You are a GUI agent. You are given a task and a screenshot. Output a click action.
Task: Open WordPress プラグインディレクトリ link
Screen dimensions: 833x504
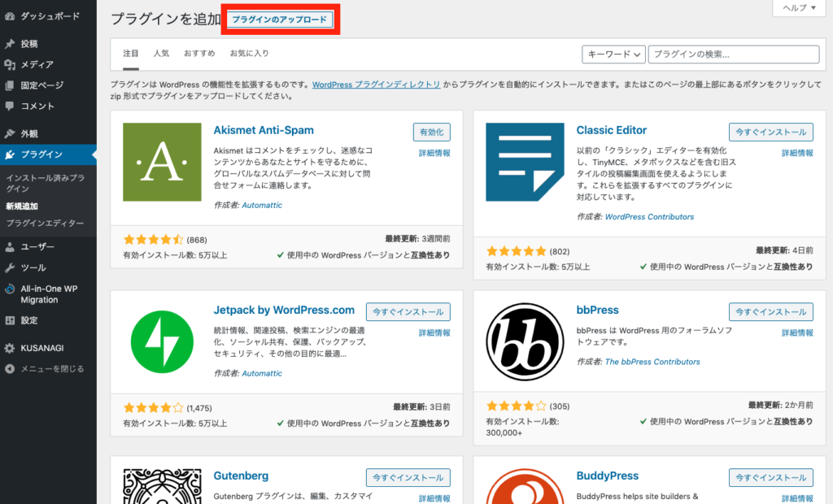(376, 85)
